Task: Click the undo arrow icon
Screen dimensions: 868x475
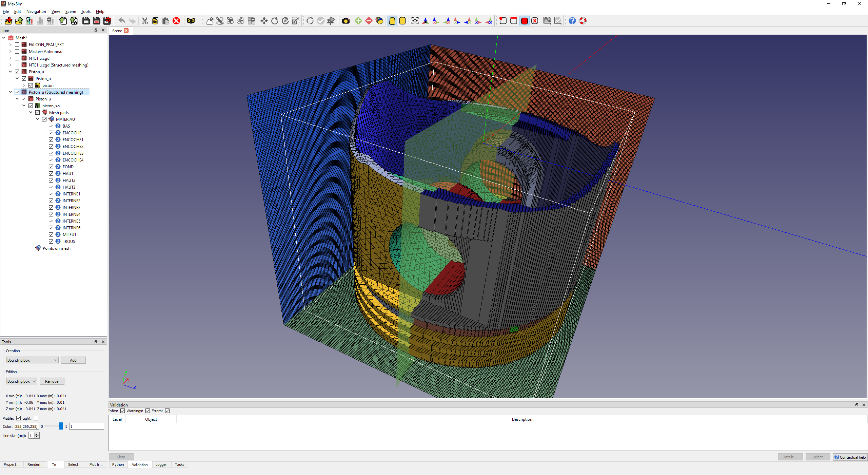Action: tap(122, 21)
